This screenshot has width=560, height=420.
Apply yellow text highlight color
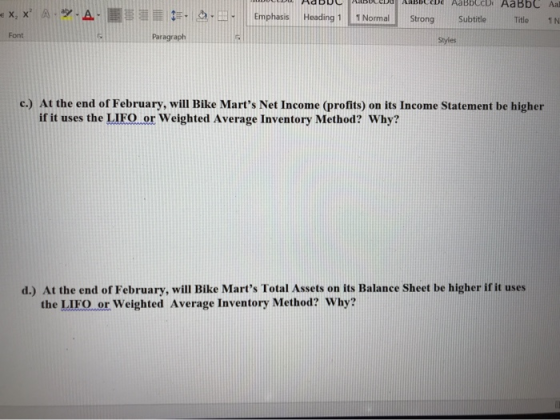pyautogui.click(x=66, y=15)
